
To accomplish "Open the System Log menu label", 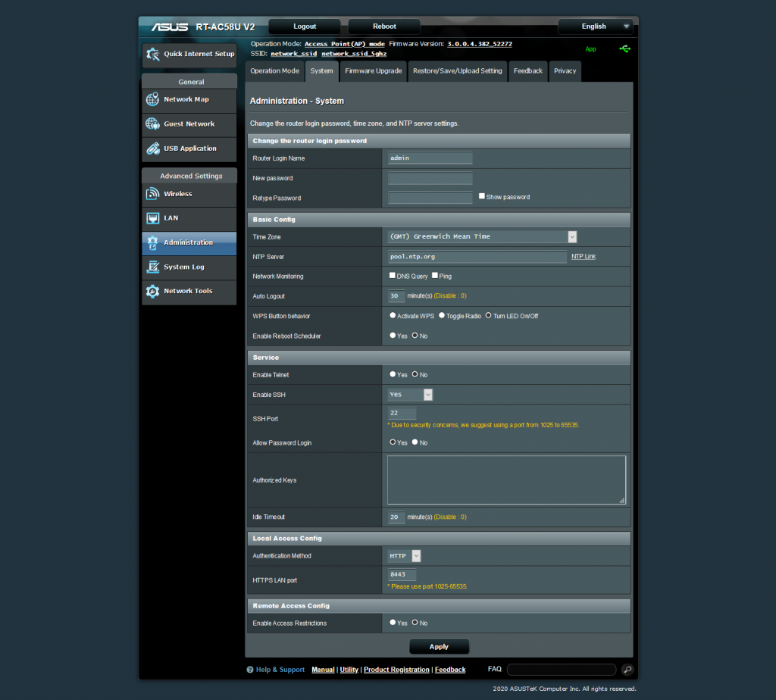I will coord(184,267).
